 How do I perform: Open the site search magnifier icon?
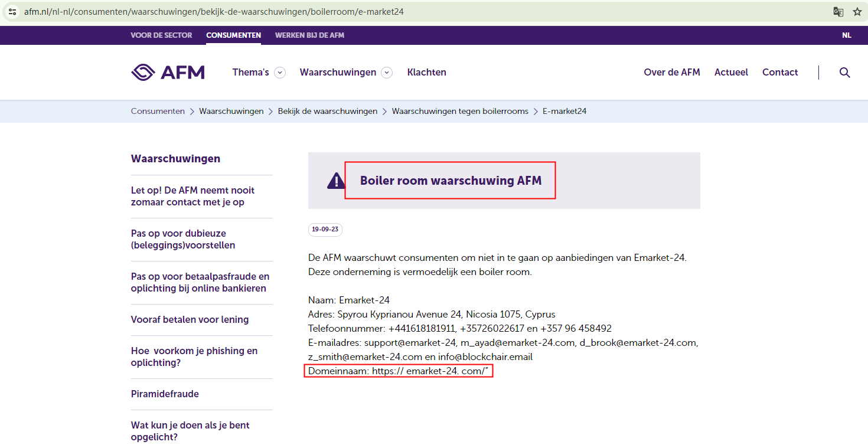click(x=845, y=73)
